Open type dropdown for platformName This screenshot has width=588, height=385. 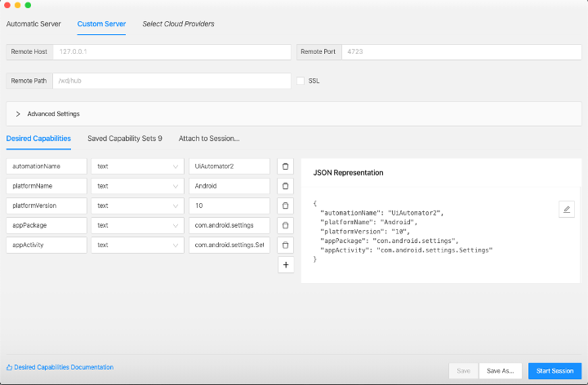click(x=138, y=186)
